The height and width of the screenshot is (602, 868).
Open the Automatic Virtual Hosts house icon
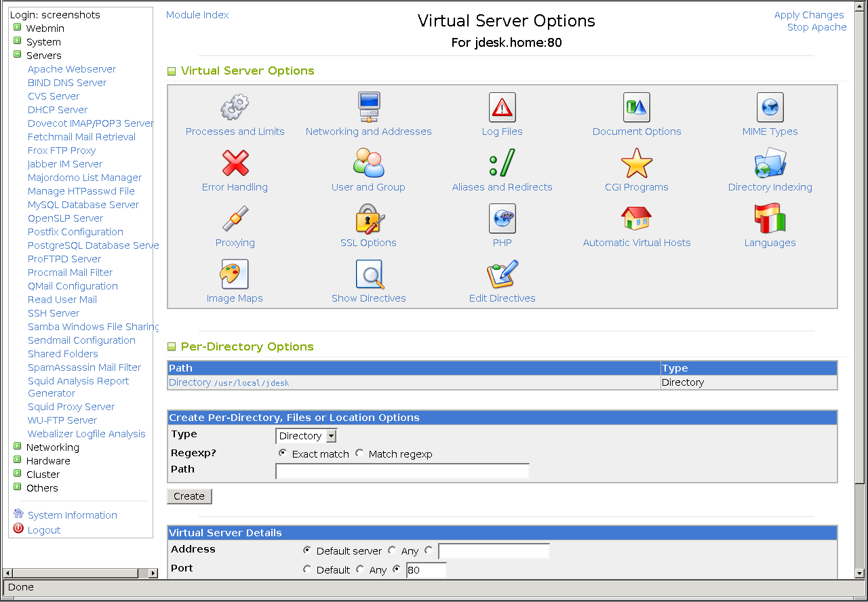coord(637,218)
